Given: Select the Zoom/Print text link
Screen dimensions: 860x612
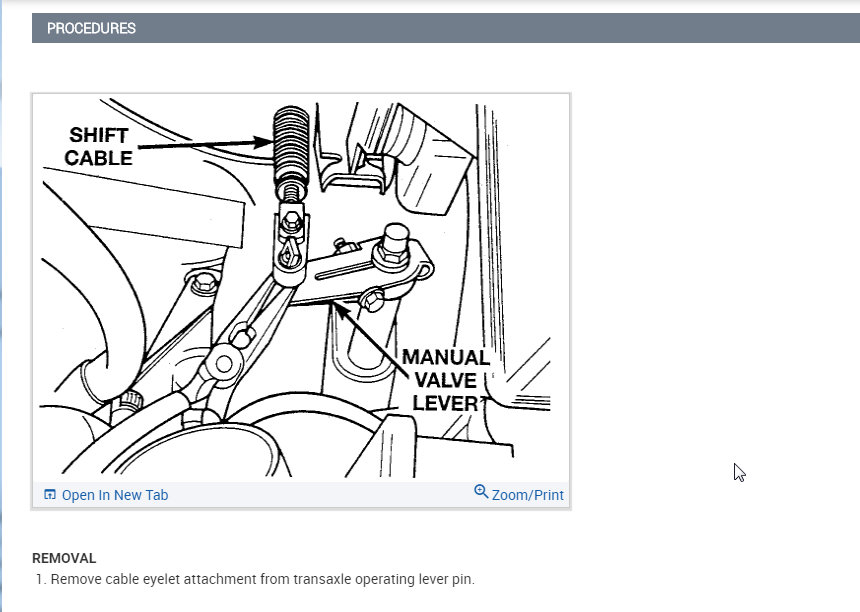Looking at the screenshot, I should tap(527, 495).
